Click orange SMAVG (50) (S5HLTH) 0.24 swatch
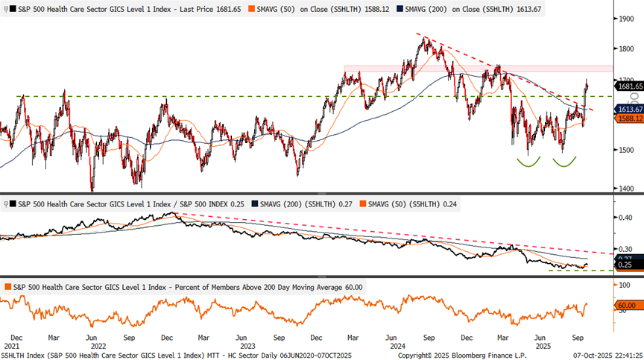The width and height of the screenshot is (644, 360). [363, 204]
